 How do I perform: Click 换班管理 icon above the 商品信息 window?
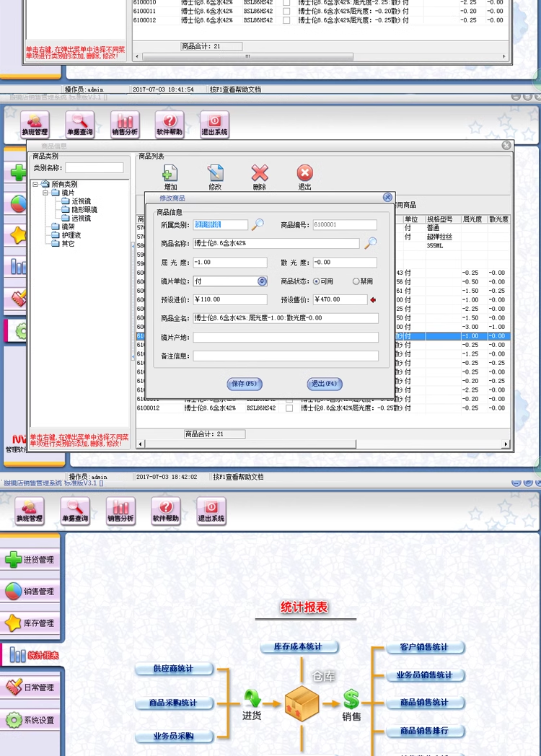pyautogui.click(x=35, y=124)
